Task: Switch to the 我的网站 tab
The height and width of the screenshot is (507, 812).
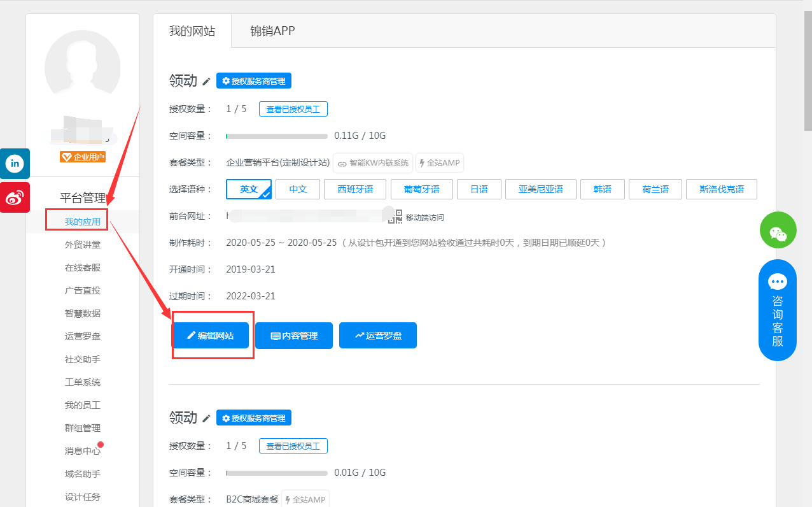Action: (193, 30)
